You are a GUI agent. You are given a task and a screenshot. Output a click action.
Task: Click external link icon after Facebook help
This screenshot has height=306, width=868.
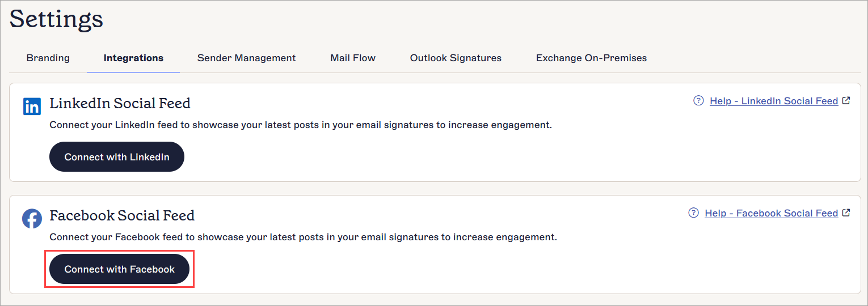click(x=846, y=213)
